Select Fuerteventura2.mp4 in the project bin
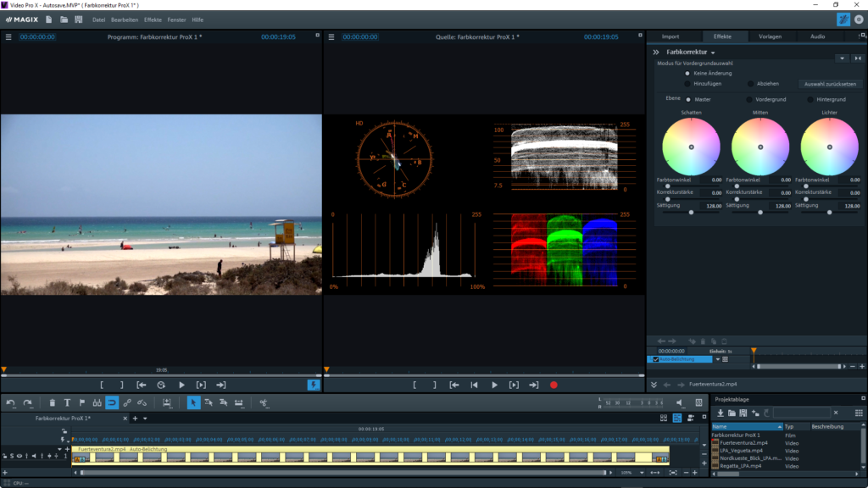This screenshot has height=488, width=868. (743, 443)
